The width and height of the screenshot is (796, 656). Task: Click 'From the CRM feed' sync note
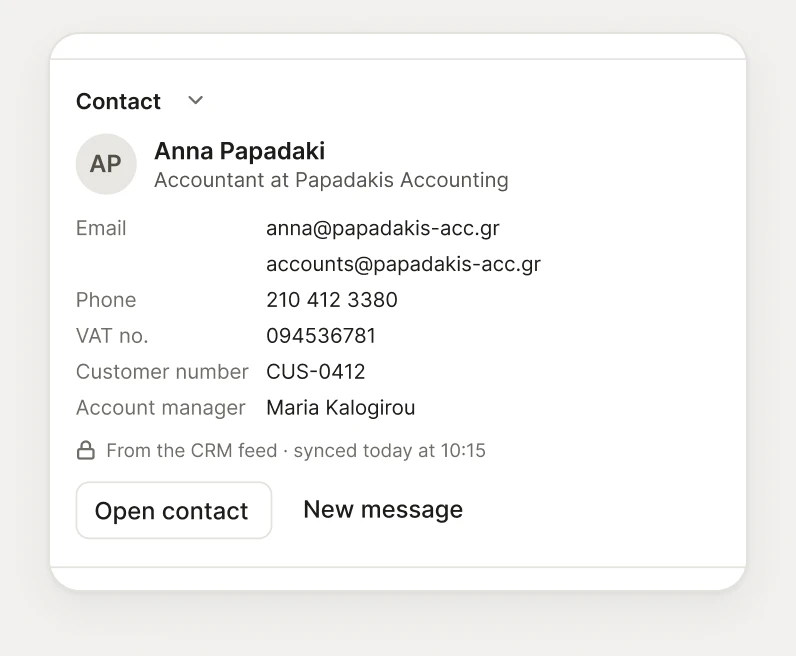click(296, 451)
